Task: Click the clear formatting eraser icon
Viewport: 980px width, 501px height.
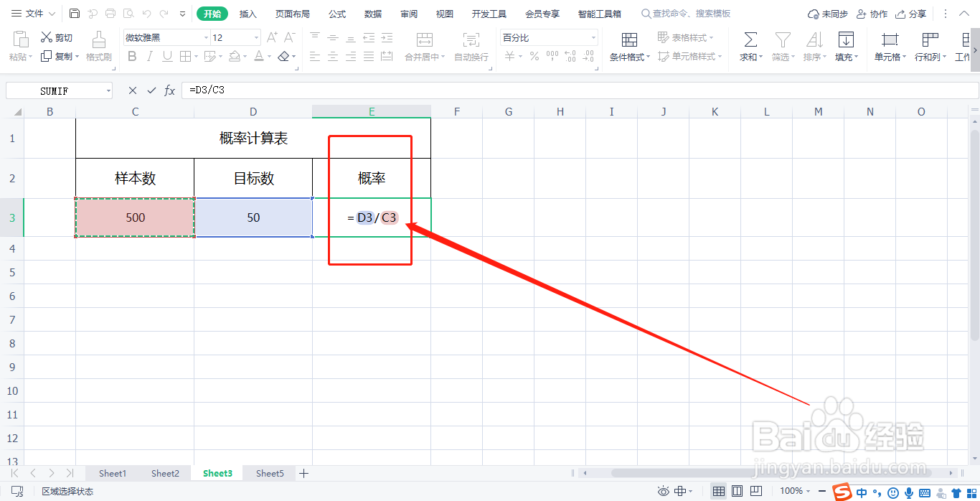Action: [284, 56]
